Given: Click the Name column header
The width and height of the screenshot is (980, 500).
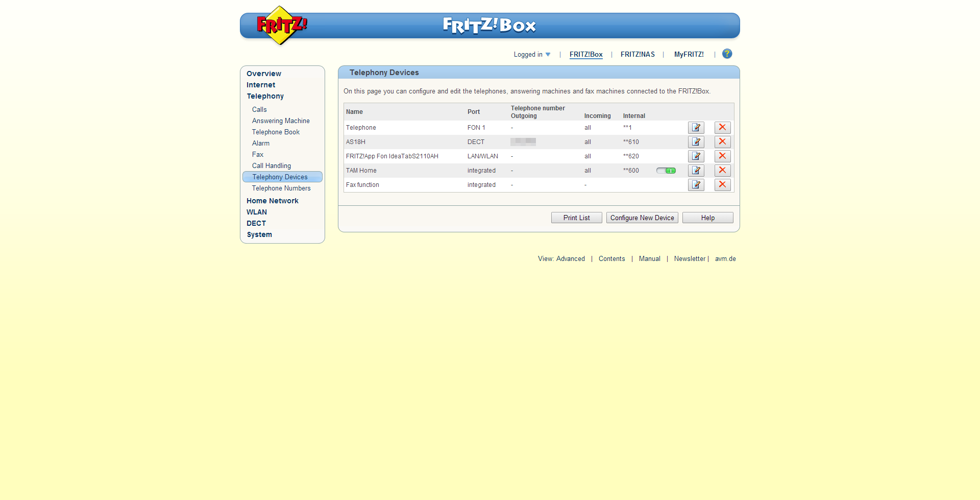Looking at the screenshot, I should point(354,112).
